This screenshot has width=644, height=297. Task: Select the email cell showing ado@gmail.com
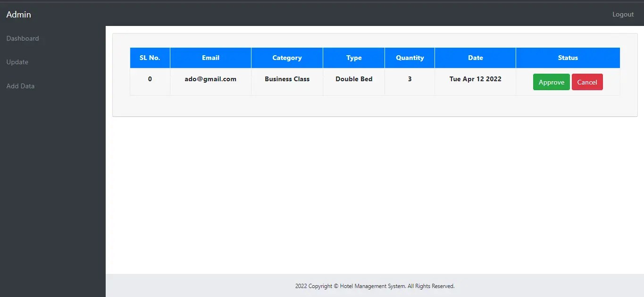[x=210, y=79]
